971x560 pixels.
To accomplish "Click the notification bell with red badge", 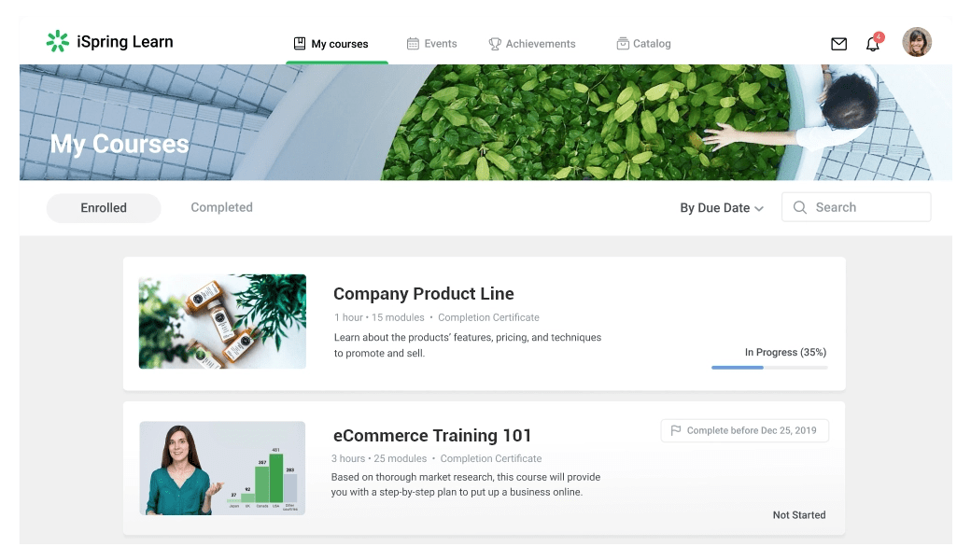I will (x=872, y=43).
